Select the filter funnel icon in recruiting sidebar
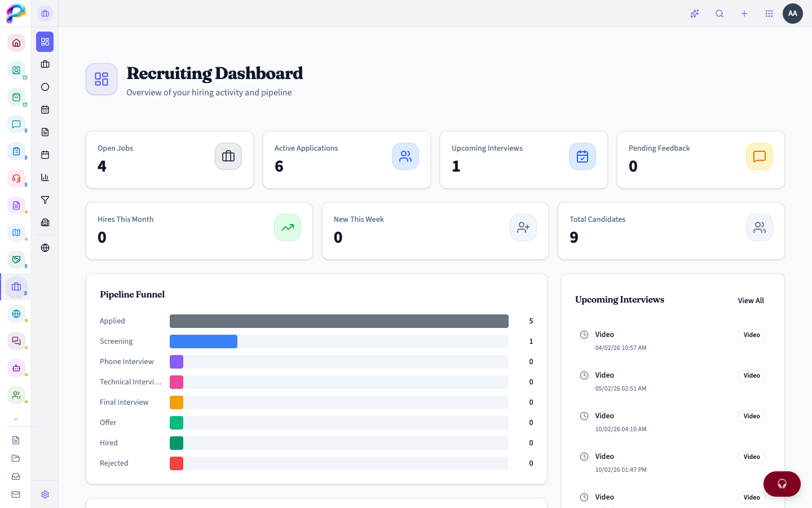Screen dimensions: 812x508 [45, 200]
